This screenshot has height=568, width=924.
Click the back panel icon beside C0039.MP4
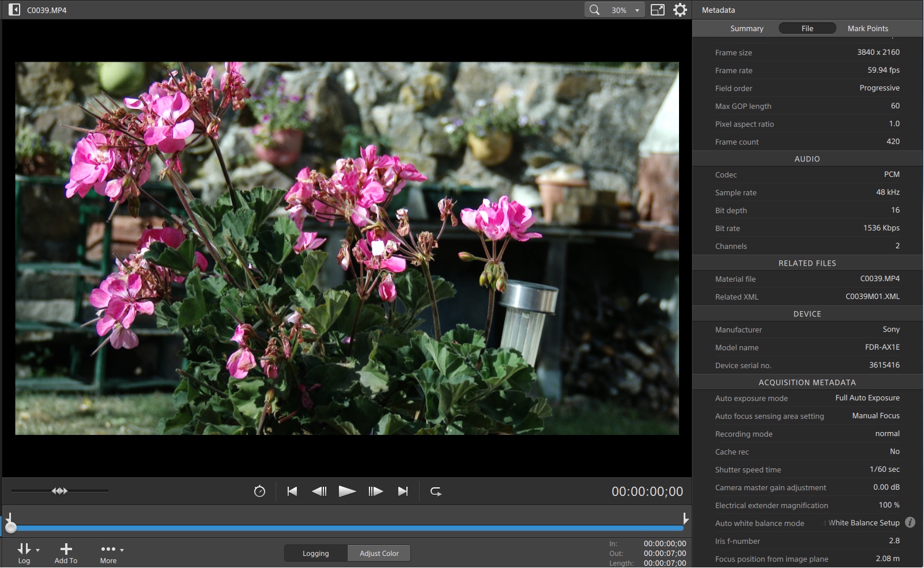click(14, 10)
